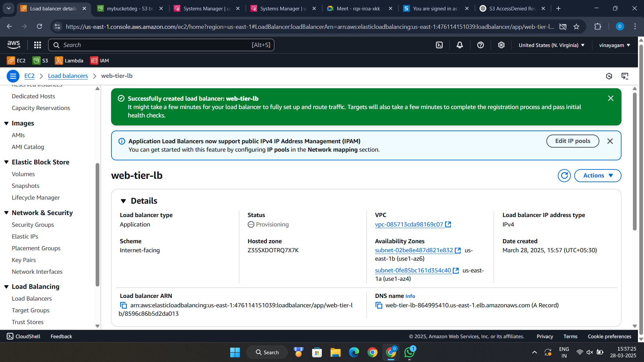The height and width of the screenshot is (362, 644).
Task: Dismiss the green success banner
Action: 611,98
